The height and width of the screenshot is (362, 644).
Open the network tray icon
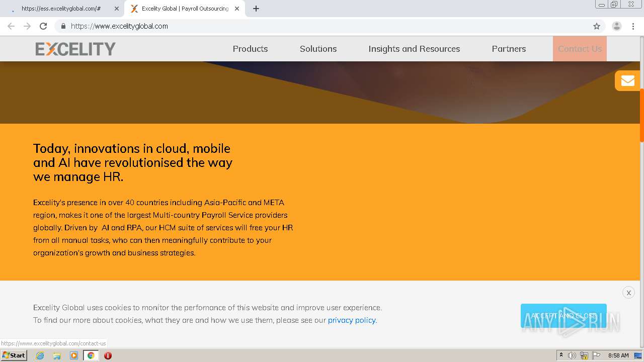(x=584, y=355)
